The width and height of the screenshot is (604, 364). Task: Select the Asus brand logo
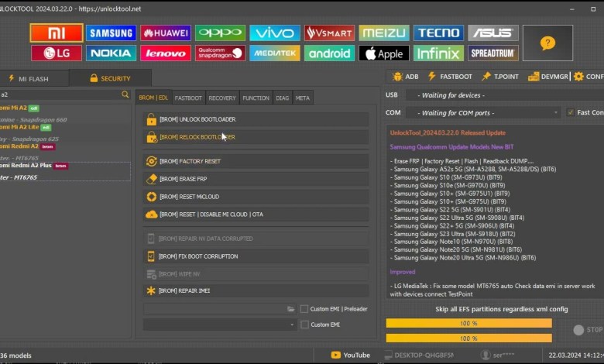pos(493,33)
